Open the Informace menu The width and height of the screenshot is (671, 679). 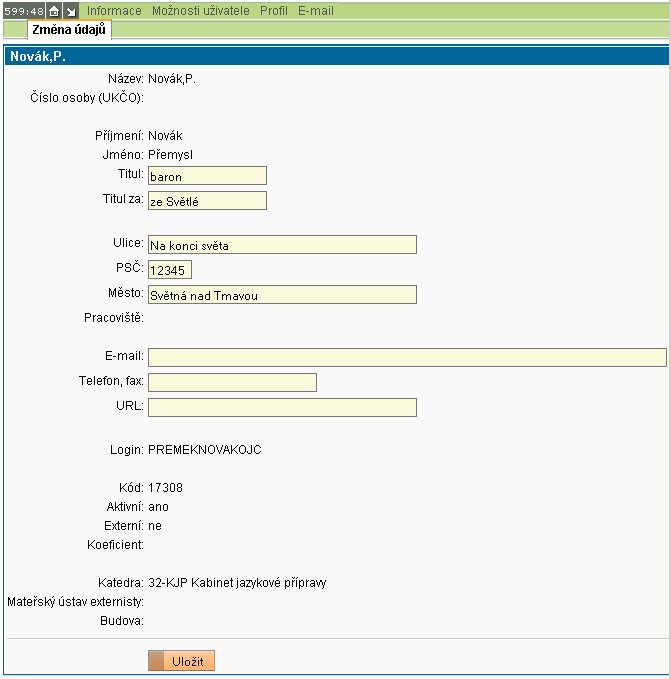tap(114, 11)
